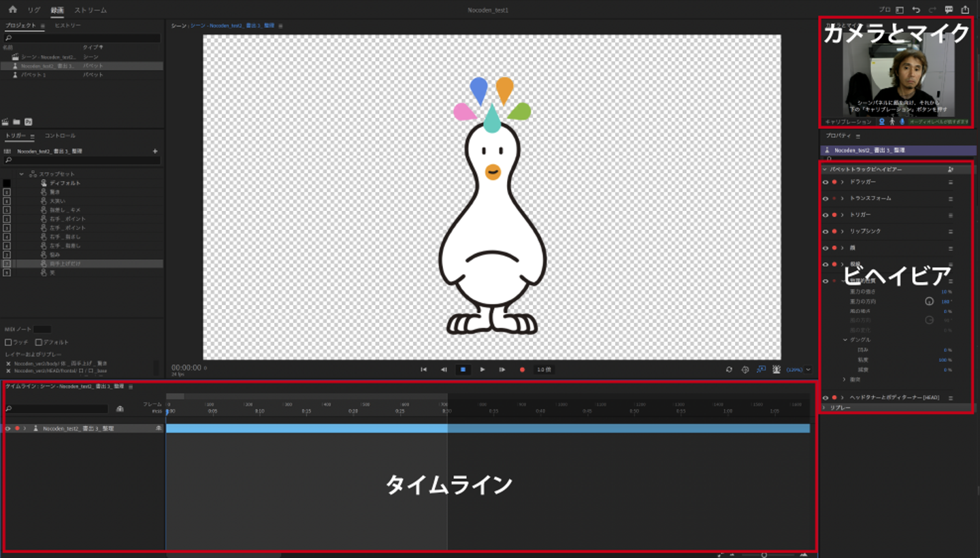This screenshot has height=558, width=980.
Task: Enable the ラッチ checkbox
Action: pos(8,342)
